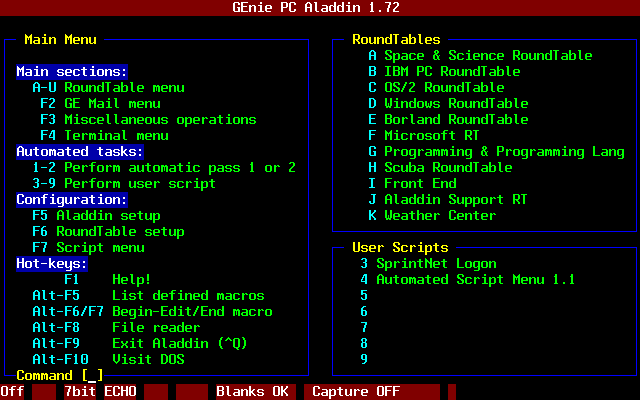This screenshot has height=400, width=640.
Task: Click Begin-Edit/End macro entry
Action: coord(152,311)
